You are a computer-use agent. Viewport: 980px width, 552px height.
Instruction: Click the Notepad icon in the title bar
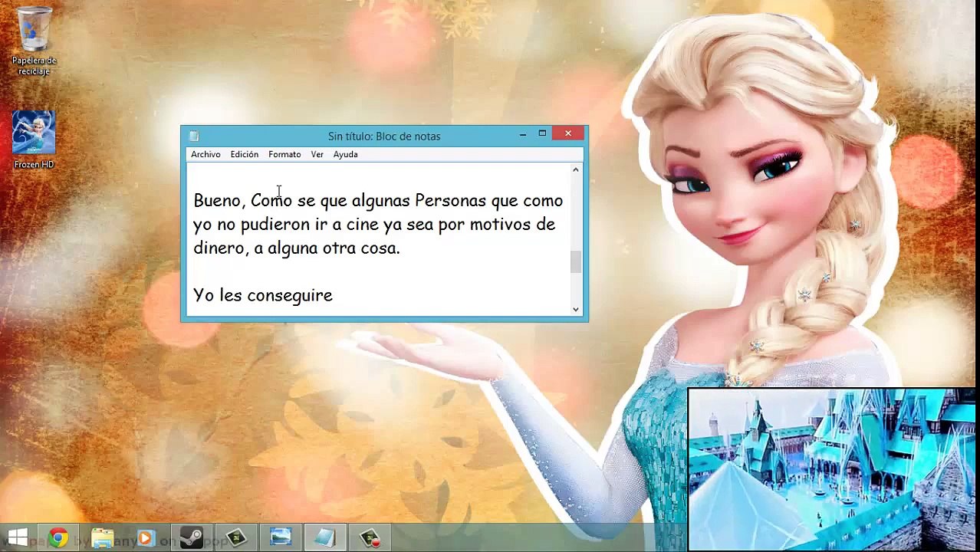coord(194,136)
